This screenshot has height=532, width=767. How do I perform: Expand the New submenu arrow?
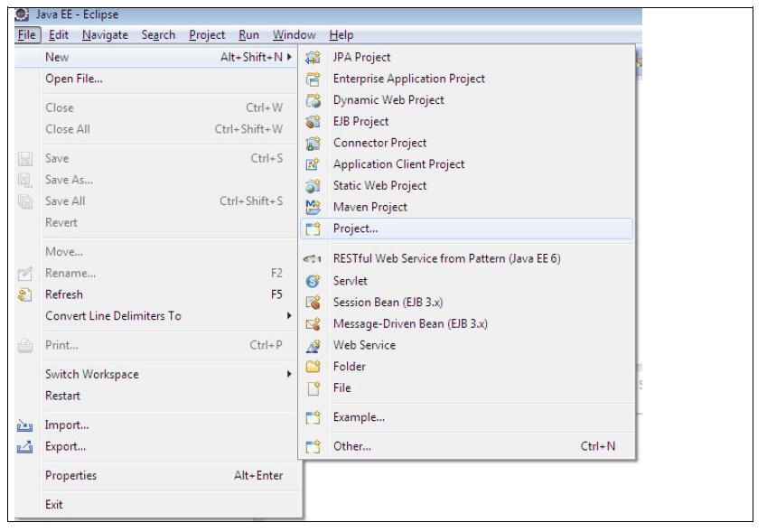click(289, 57)
